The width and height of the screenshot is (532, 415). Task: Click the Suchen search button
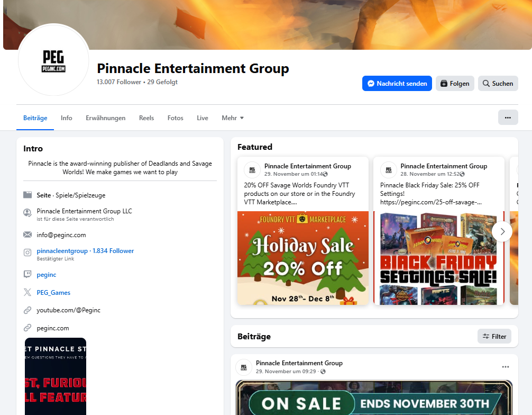pyautogui.click(x=498, y=84)
